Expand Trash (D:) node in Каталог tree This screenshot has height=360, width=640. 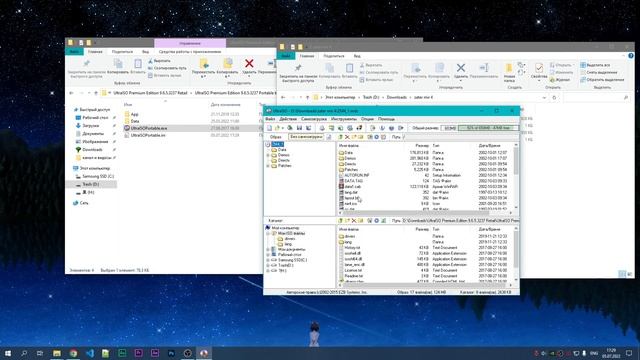point(268,265)
